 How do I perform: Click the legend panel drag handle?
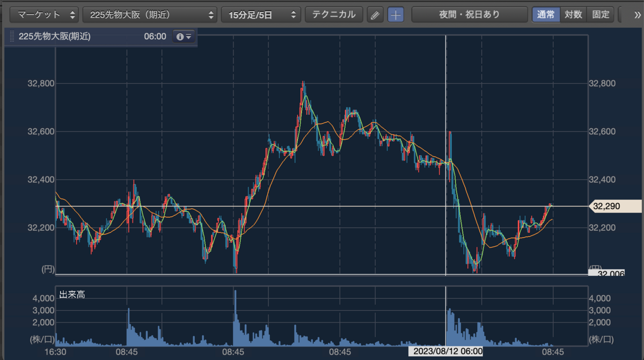11,36
